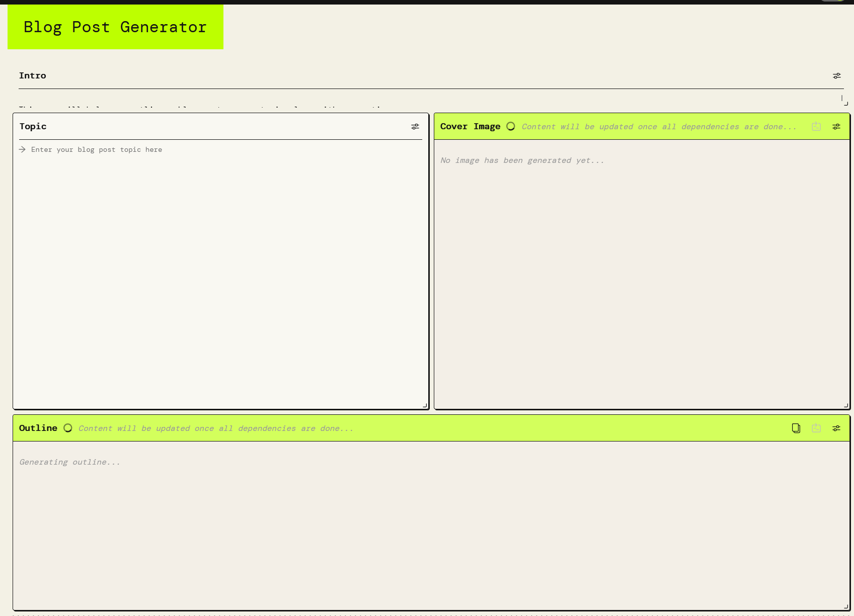Image resolution: width=854 pixels, height=616 pixels.
Task: Open the Cover Image settings sliders
Action: (836, 126)
